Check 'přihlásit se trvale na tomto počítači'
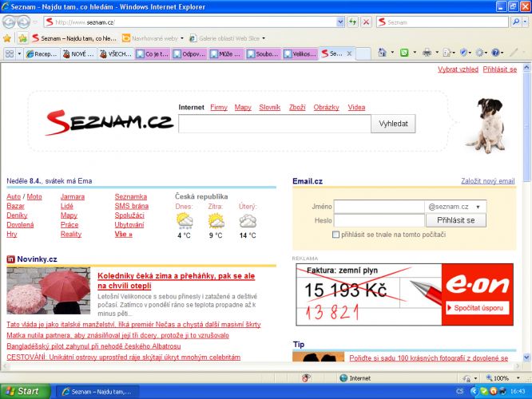 (x=335, y=235)
